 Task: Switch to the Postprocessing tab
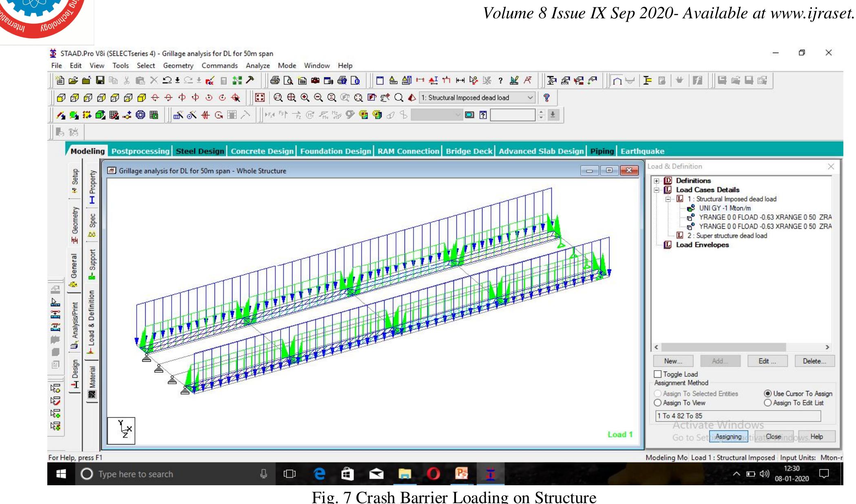tap(141, 151)
